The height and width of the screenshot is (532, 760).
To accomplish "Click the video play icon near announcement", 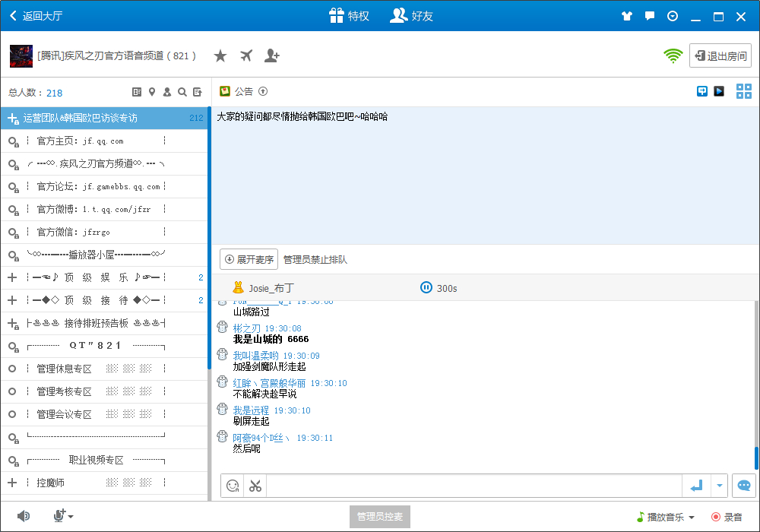I will pos(719,91).
